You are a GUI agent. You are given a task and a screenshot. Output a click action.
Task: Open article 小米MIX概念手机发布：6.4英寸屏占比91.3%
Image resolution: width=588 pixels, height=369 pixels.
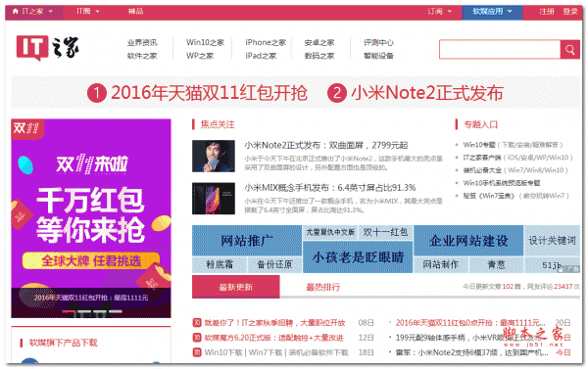tap(330, 187)
